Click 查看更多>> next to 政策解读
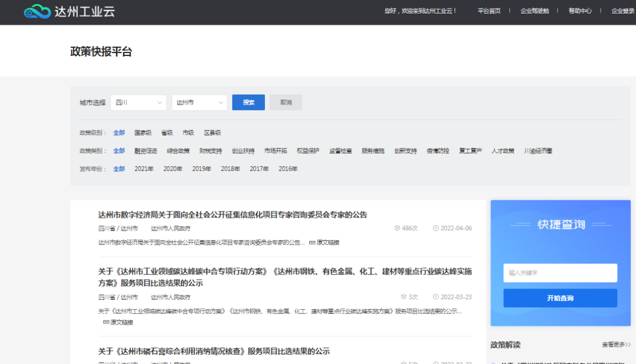The width and height of the screenshot is (636, 364). click(616, 345)
